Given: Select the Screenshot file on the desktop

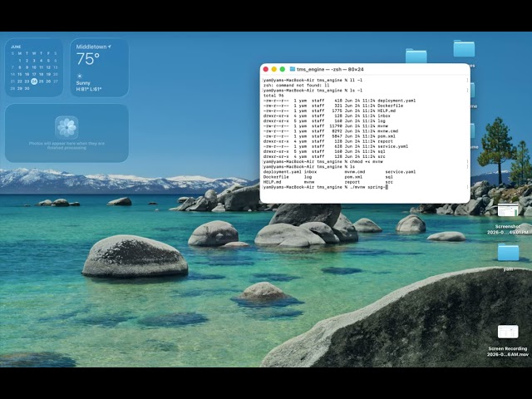Looking at the screenshot, I should pos(508,210).
